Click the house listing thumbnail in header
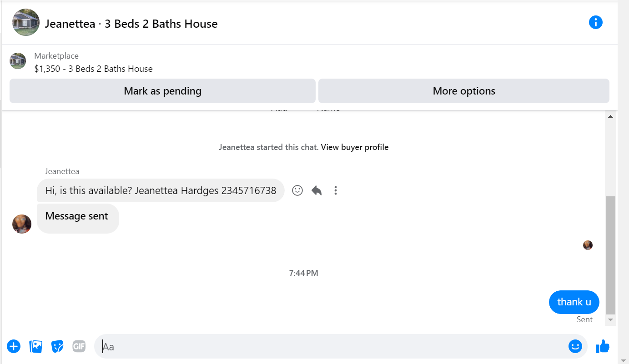Screen dimensions: 629x364 (26, 22)
